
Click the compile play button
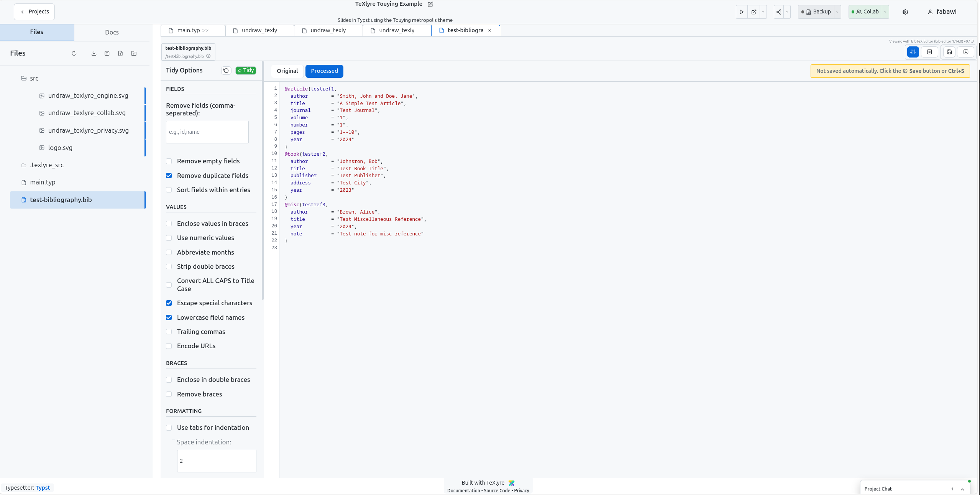(741, 12)
